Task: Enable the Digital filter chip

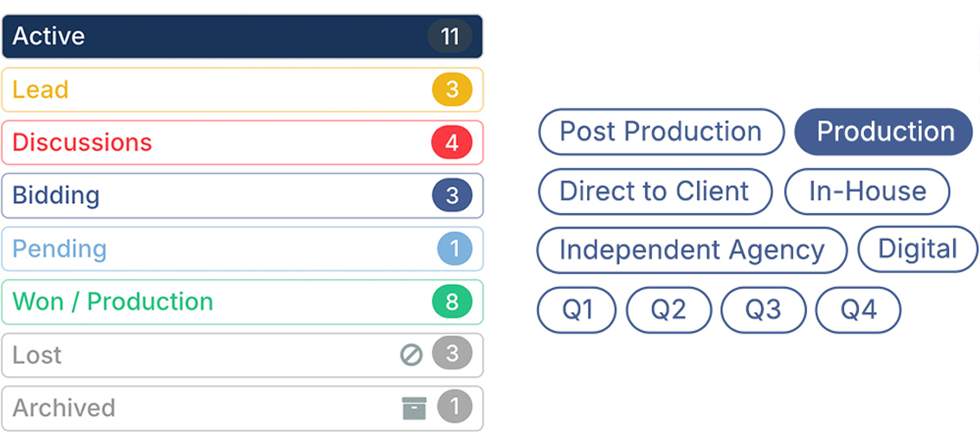Action: [x=918, y=250]
